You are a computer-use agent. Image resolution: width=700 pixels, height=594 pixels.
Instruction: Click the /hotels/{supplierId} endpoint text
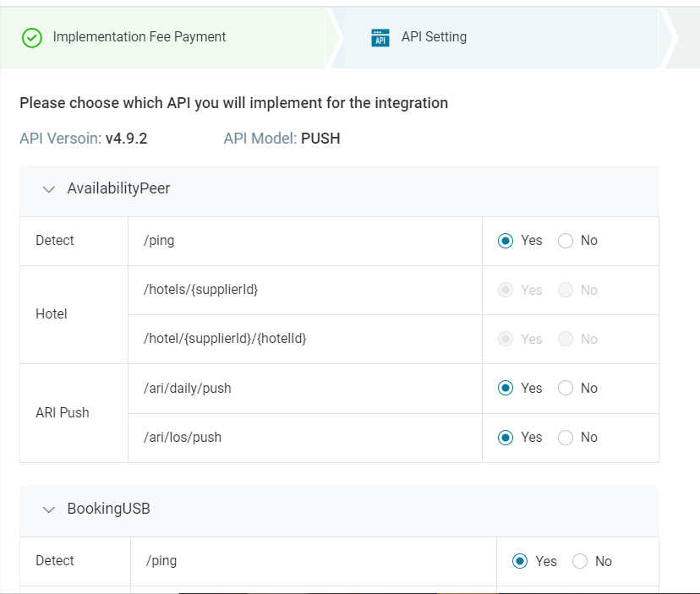click(201, 290)
